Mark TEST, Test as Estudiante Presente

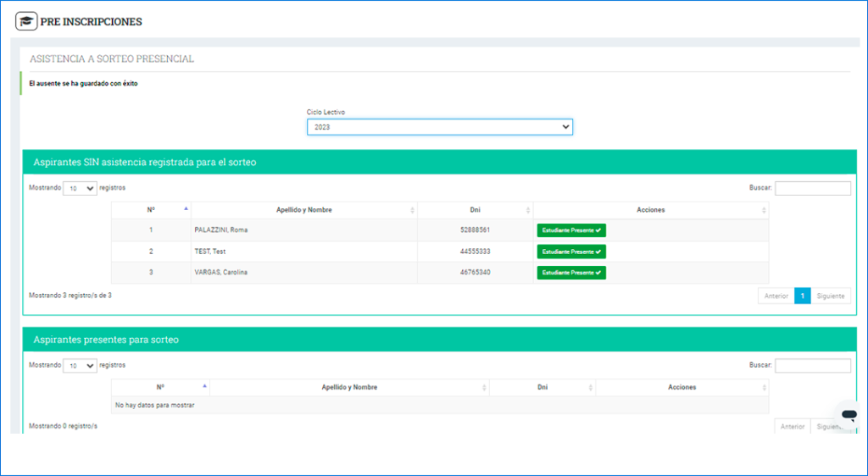click(571, 252)
